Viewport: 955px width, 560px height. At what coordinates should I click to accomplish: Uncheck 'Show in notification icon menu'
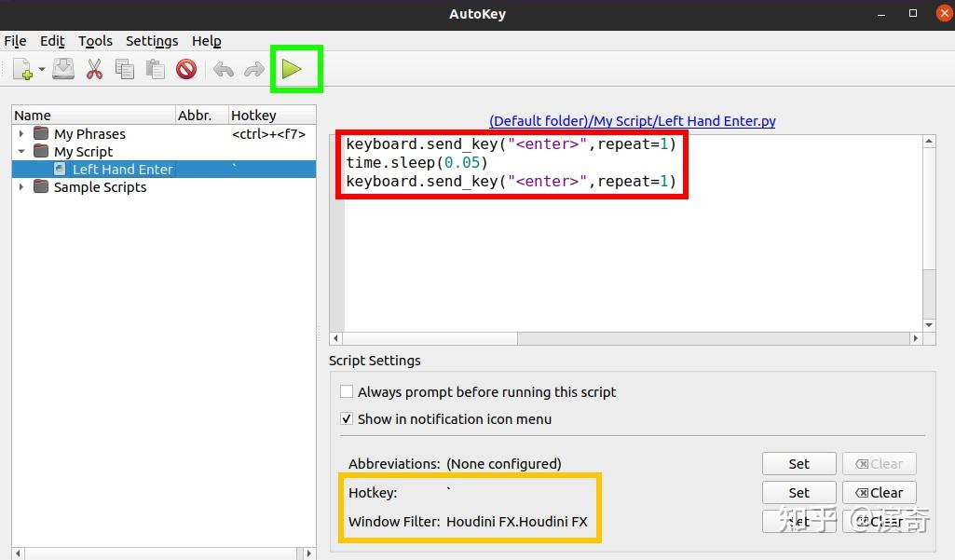346,418
